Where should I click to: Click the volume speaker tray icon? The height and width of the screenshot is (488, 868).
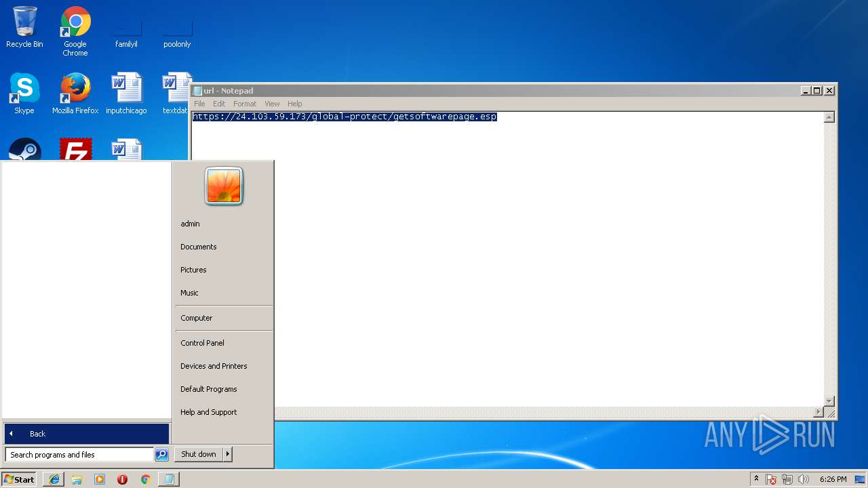pos(804,479)
